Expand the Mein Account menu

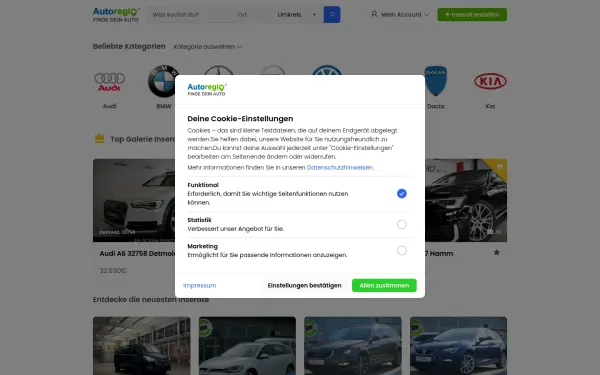tap(399, 15)
